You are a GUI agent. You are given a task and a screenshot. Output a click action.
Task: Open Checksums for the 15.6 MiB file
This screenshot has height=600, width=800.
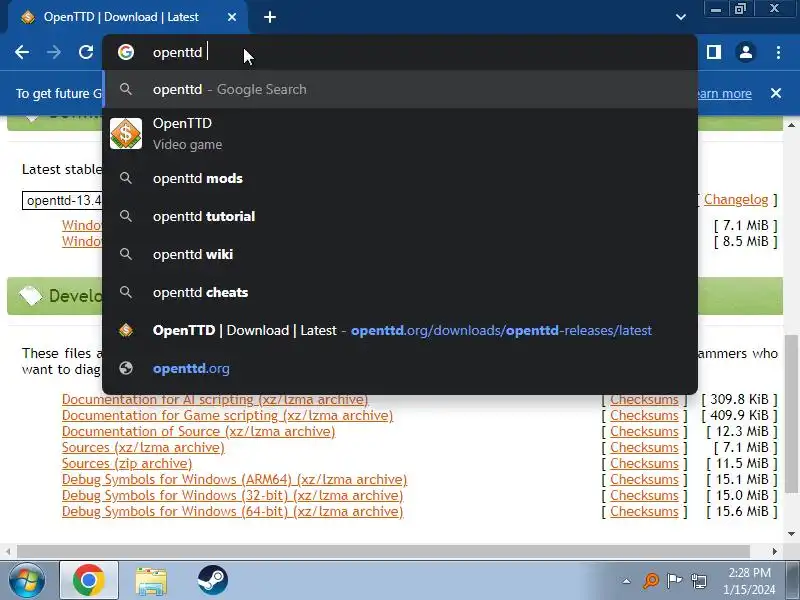pyautogui.click(x=644, y=511)
